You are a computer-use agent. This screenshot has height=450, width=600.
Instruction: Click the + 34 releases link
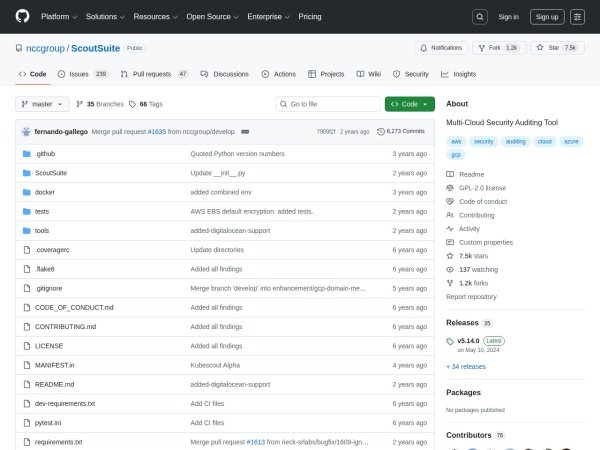[466, 367]
